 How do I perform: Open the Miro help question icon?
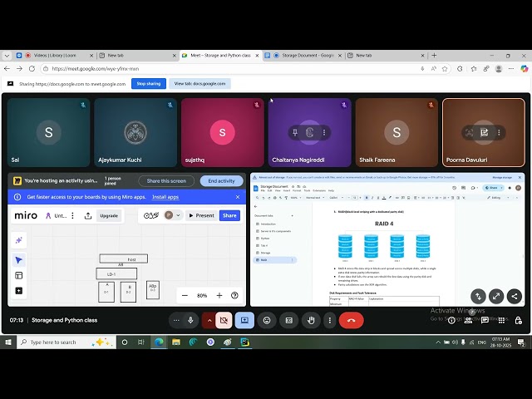[234, 296]
